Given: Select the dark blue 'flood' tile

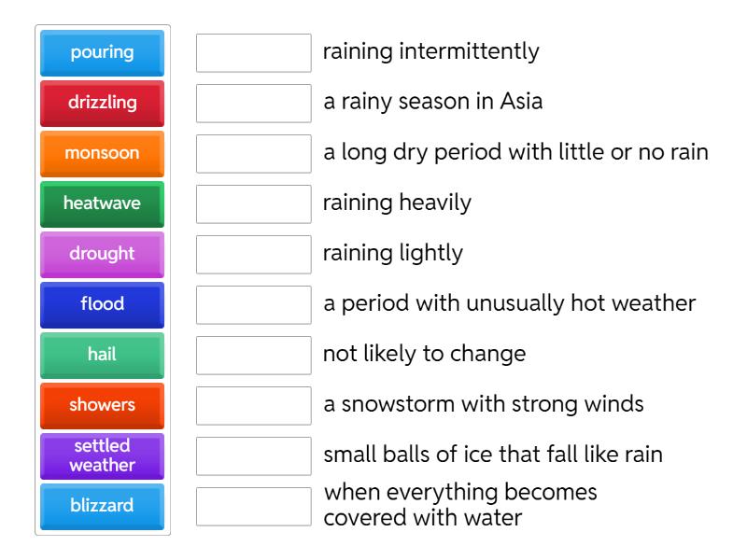Looking at the screenshot, I should (x=102, y=304).
